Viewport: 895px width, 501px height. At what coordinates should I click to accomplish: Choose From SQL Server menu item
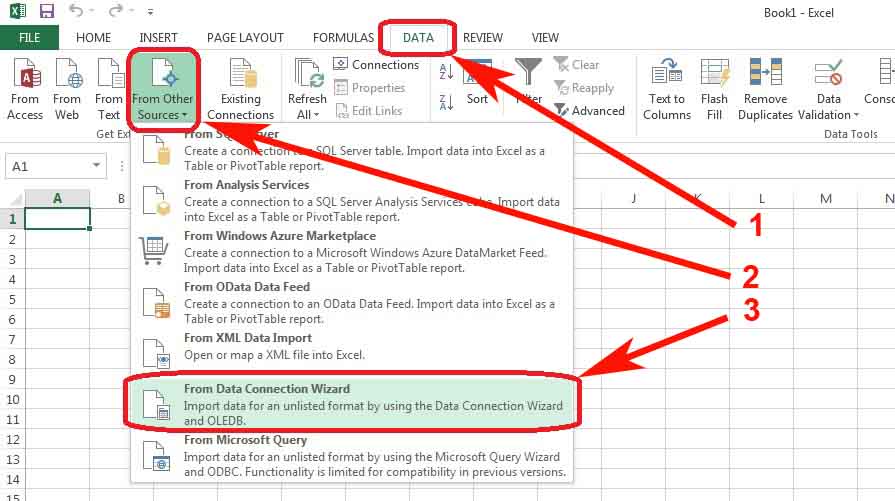[x=352, y=150]
